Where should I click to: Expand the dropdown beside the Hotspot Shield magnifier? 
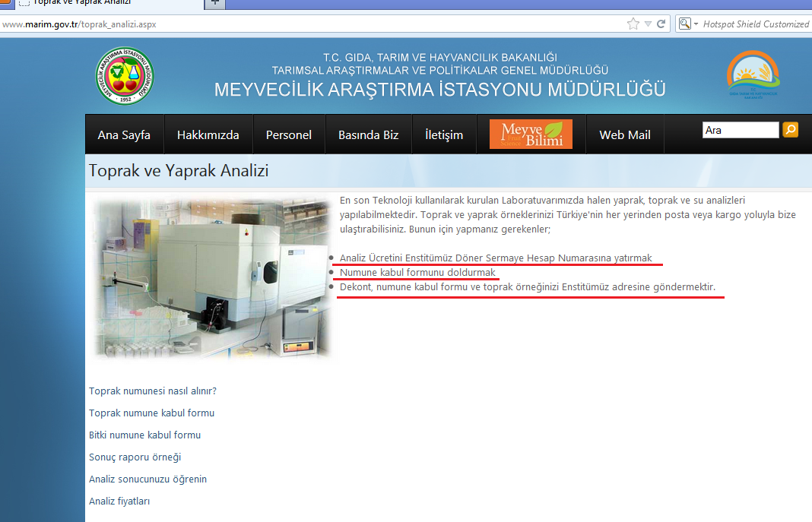coord(696,24)
